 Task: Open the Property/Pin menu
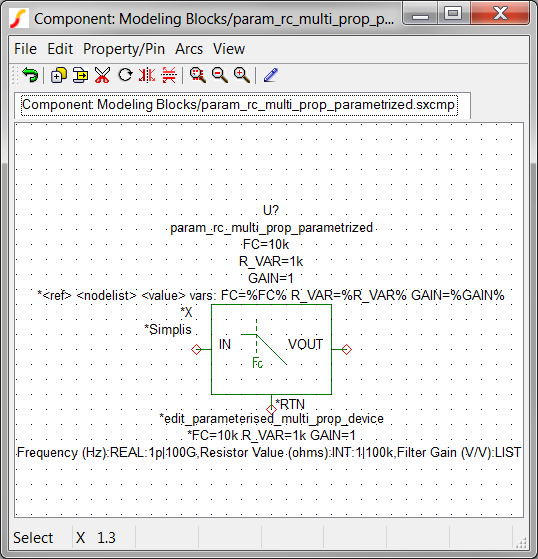click(x=124, y=49)
